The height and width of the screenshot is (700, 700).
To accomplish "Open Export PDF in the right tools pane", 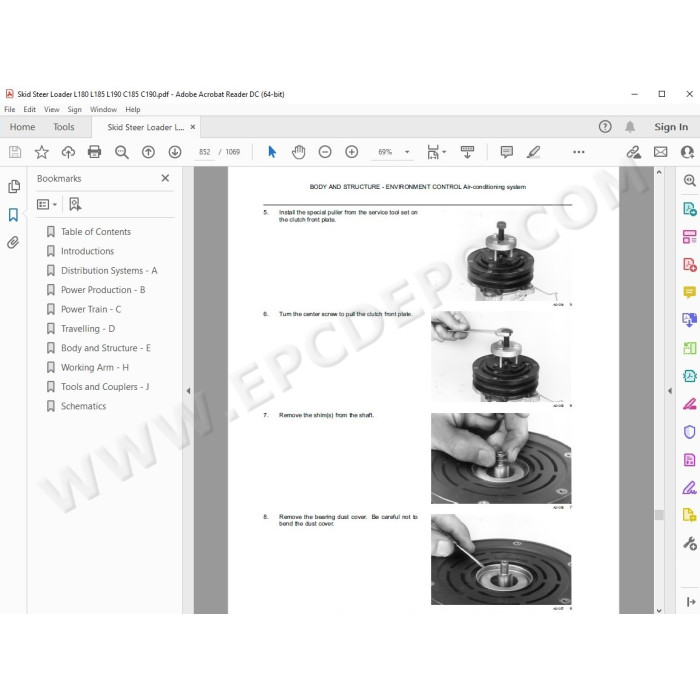I will pyautogui.click(x=689, y=208).
